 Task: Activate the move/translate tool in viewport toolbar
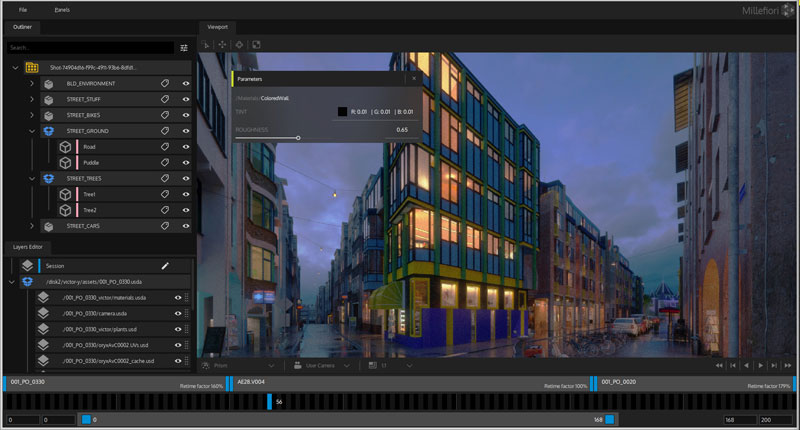tap(223, 45)
